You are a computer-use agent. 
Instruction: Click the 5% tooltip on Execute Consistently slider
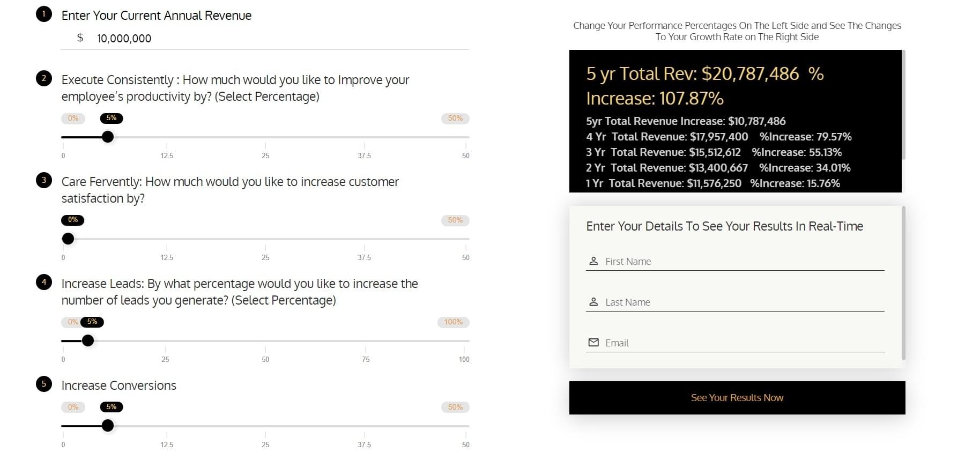point(112,118)
